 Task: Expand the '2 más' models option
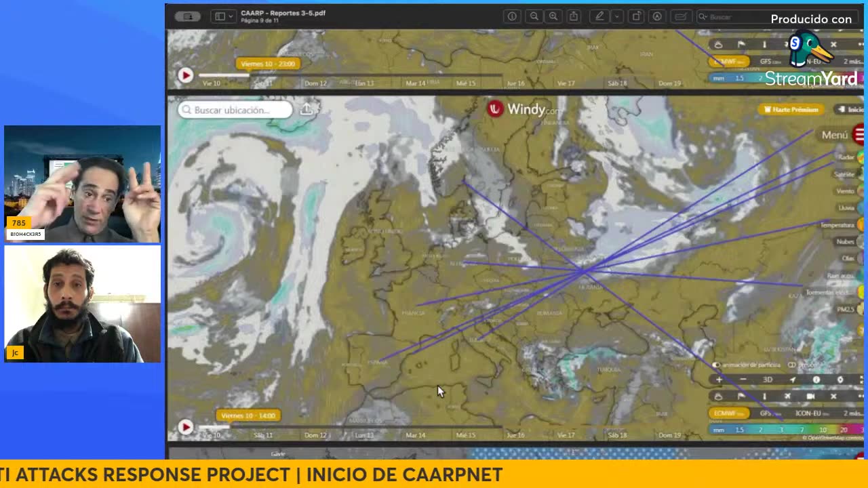tap(852, 413)
